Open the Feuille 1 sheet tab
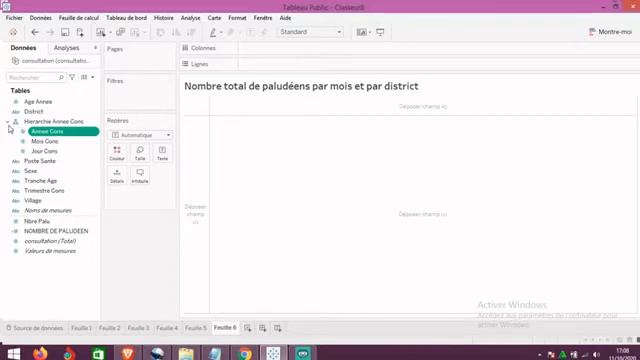 (x=81, y=328)
